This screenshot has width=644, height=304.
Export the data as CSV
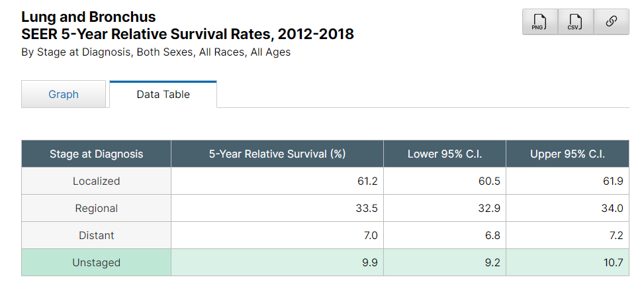coord(575,23)
